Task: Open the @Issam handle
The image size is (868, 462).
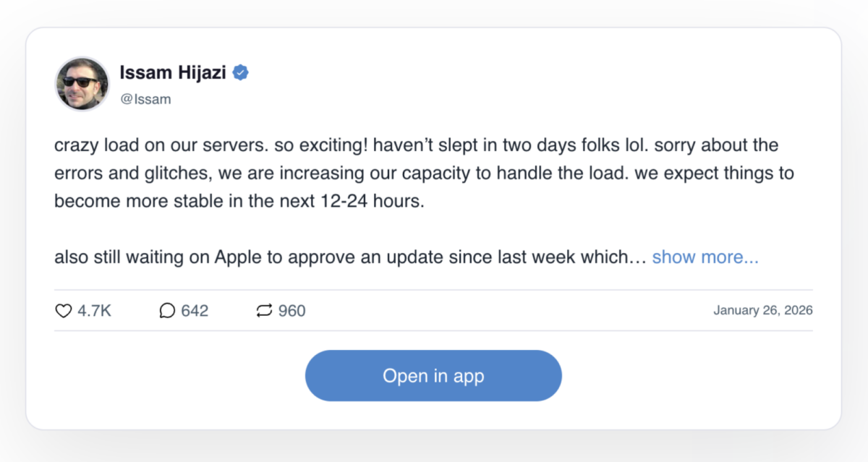Action: (x=145, y=100)
